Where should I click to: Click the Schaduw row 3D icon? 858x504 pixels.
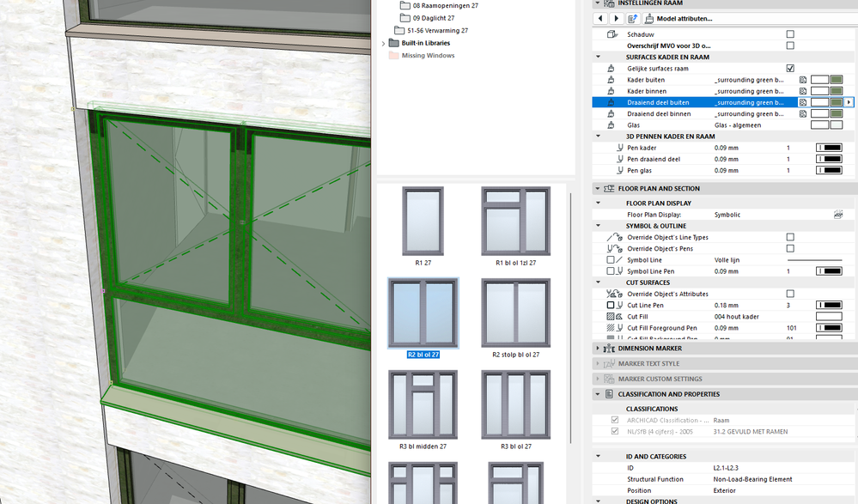[612, 34]
